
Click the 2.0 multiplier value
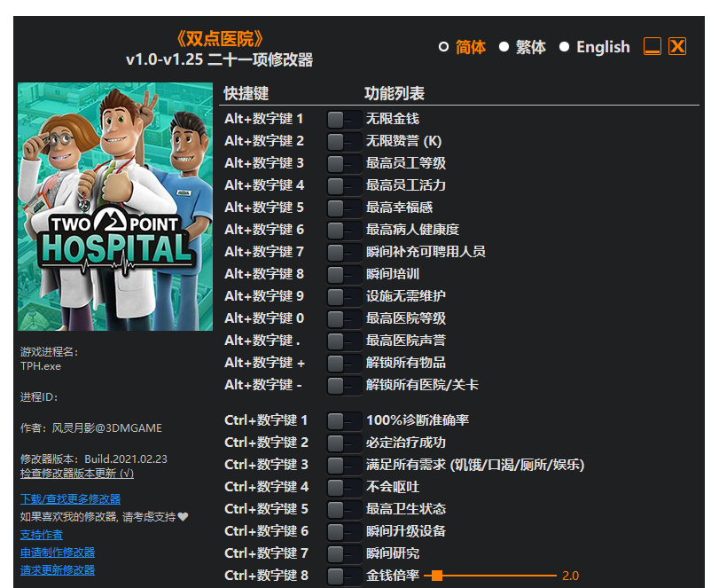click(570, 576)
